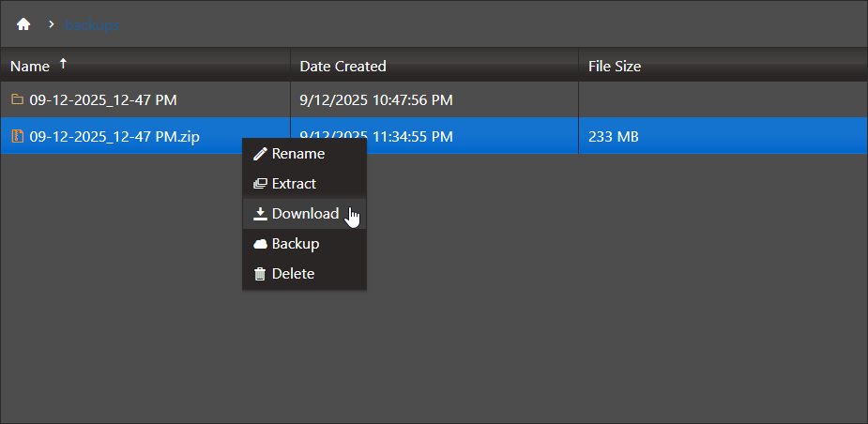Select the zip archive file icon
The height and width of the screenshot is (424, 868).
[18, 136]
